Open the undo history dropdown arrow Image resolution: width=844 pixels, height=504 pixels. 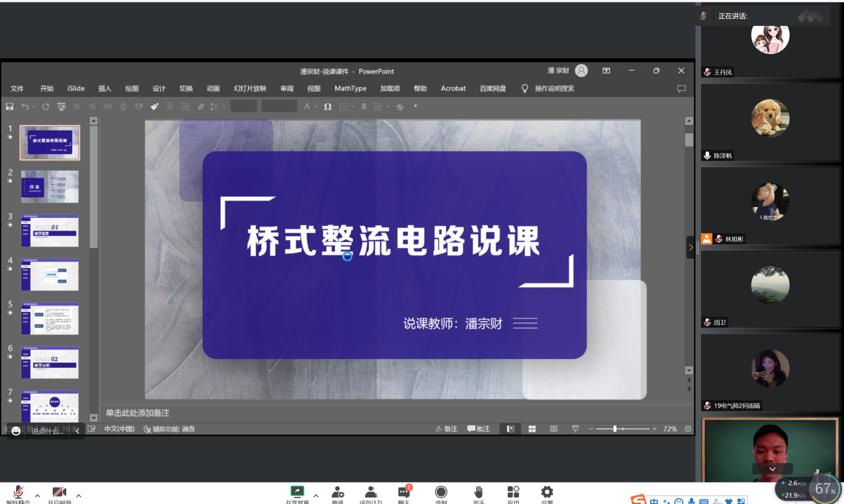35,106
